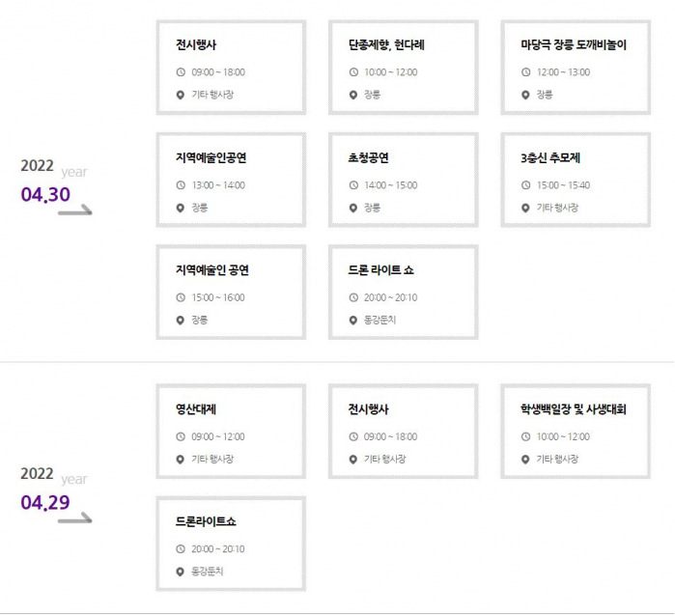Select the 04.30 date heading
This screenshot has height=616, width=675.
[45, 194]
